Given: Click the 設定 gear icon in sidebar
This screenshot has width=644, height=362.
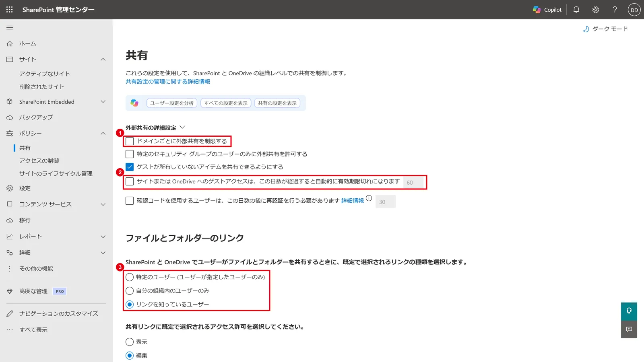Looking at the screenshot, I should pyautogui.click(x=10, y=188).
